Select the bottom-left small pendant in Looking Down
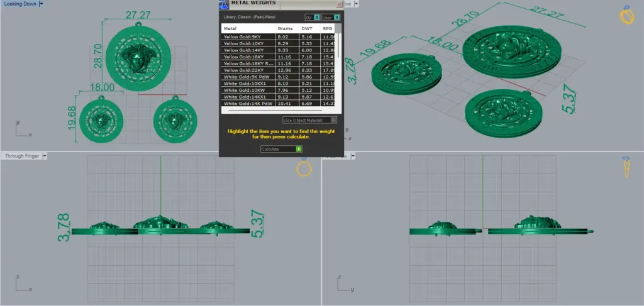 coord(101,121)
